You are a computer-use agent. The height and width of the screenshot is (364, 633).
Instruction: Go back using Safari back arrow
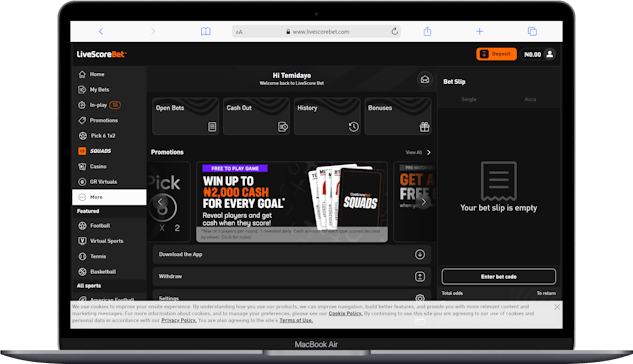[x=101, y=31]
